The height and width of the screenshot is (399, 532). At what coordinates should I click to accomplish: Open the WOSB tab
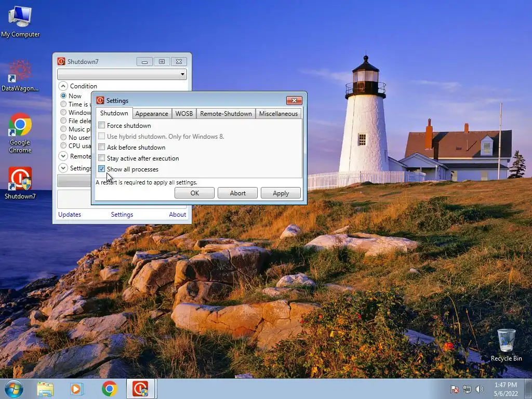(x=184, y=114)
